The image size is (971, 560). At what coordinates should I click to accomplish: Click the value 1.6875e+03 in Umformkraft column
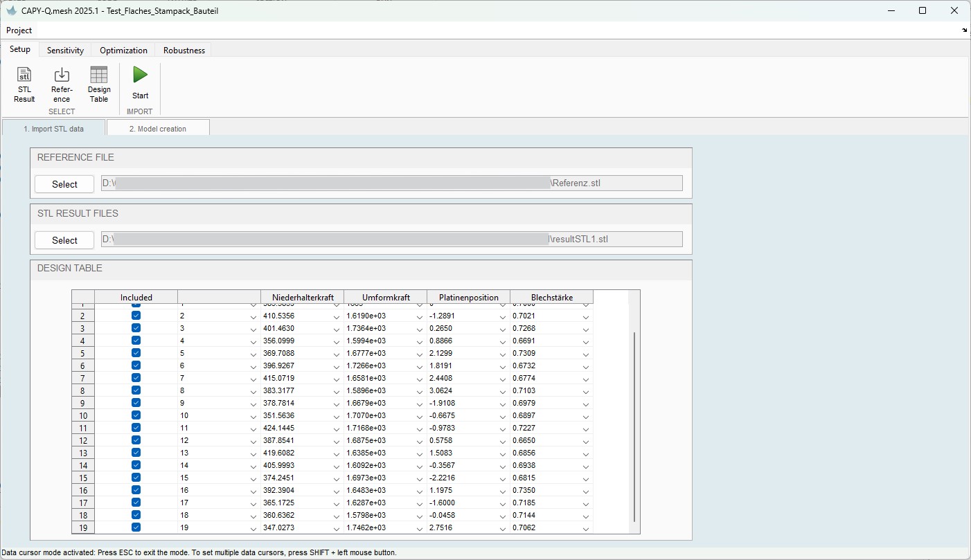pos(366,440)
